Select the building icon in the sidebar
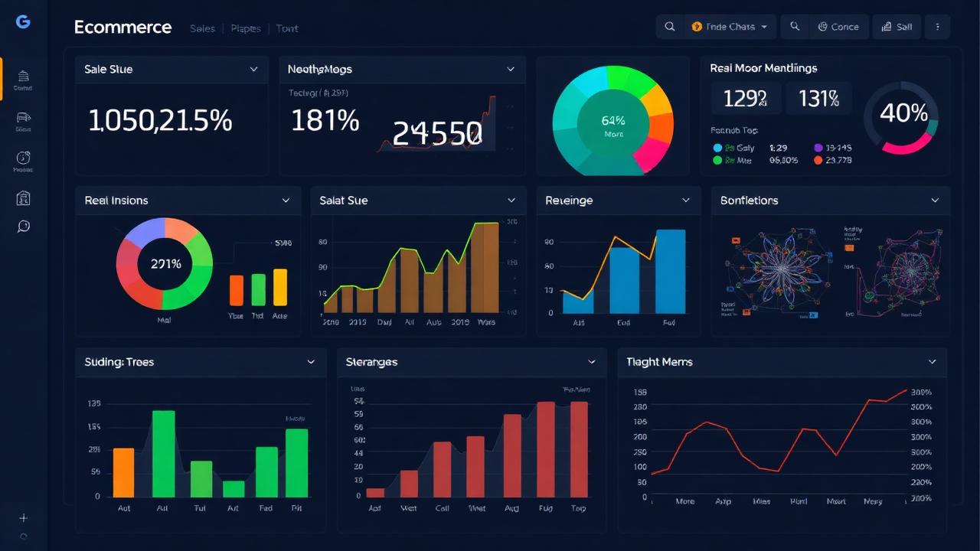 [x=23, y=197]
